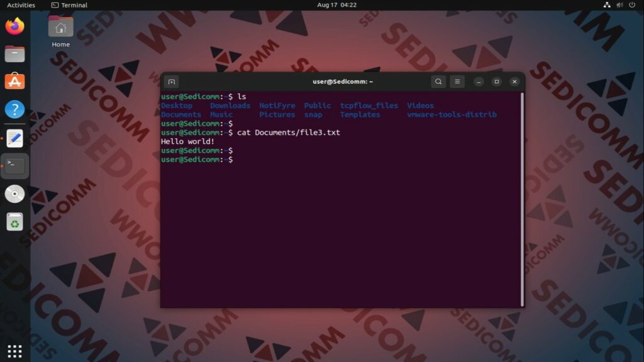This screenshot has height=362, width=644.
Task: Click the snap directory name in terminal
Action: pos(313,114)
